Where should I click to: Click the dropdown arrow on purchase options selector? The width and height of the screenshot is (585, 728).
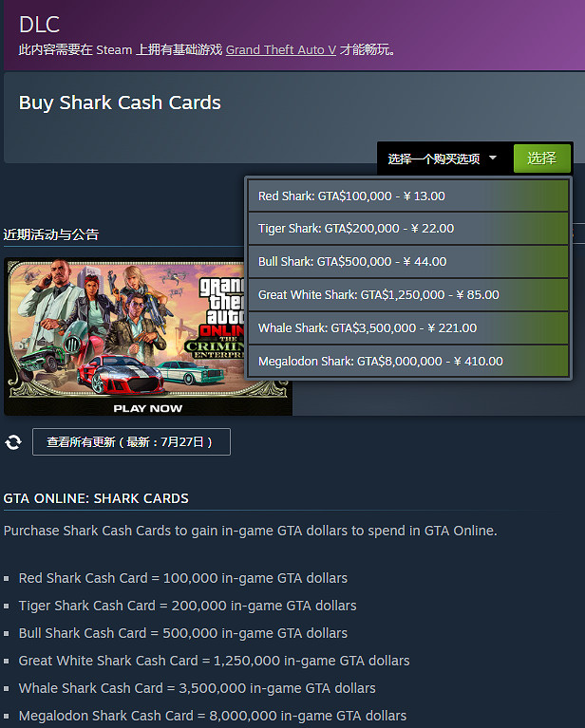(493, 158)
